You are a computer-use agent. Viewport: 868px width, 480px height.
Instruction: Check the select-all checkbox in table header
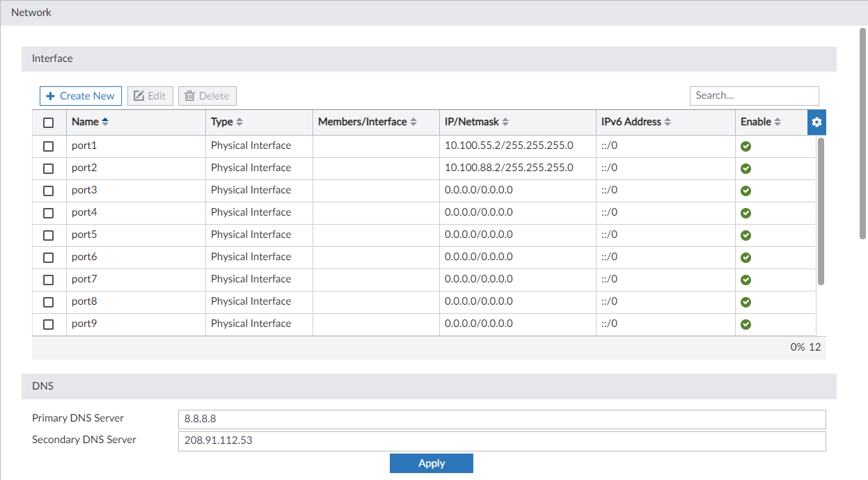point(48,122)
